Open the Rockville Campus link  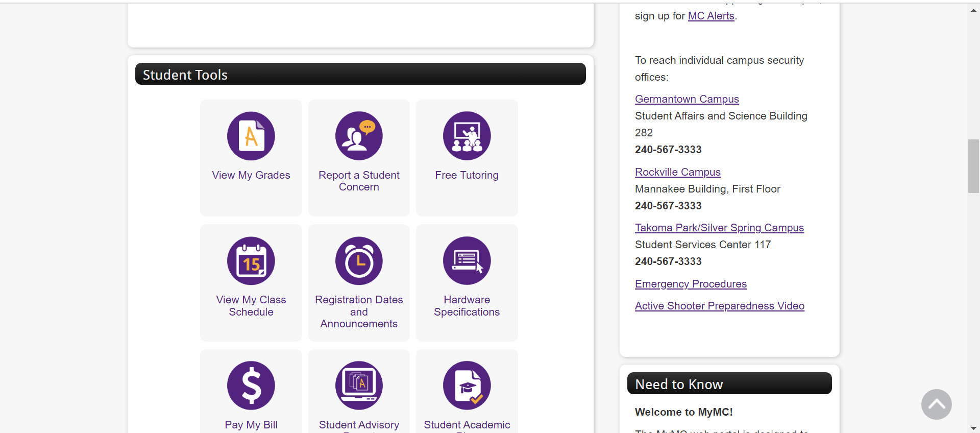pos(677,172)
